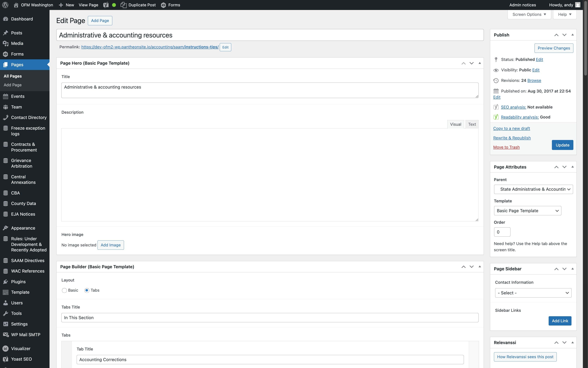Collapse the Page Hero panel toggle arrow
Image resolution: width=588 pixels, height=368 pixels.
[x=480, y=63]
